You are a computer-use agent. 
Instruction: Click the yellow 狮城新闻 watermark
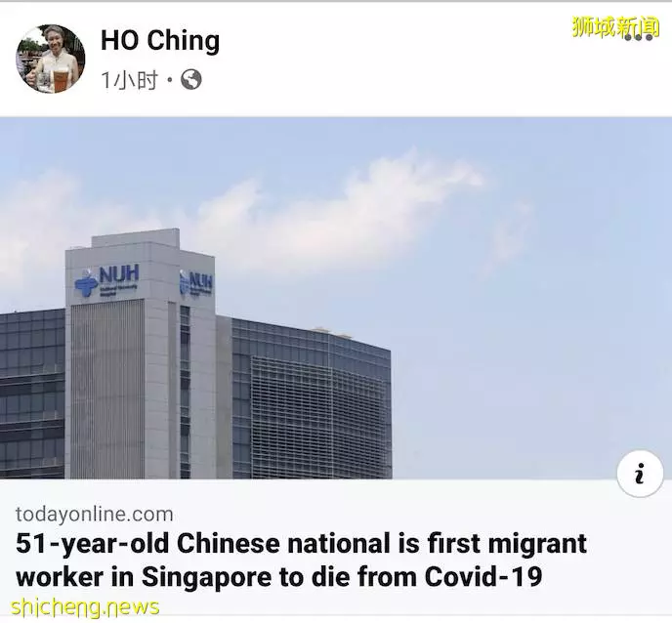615,27
